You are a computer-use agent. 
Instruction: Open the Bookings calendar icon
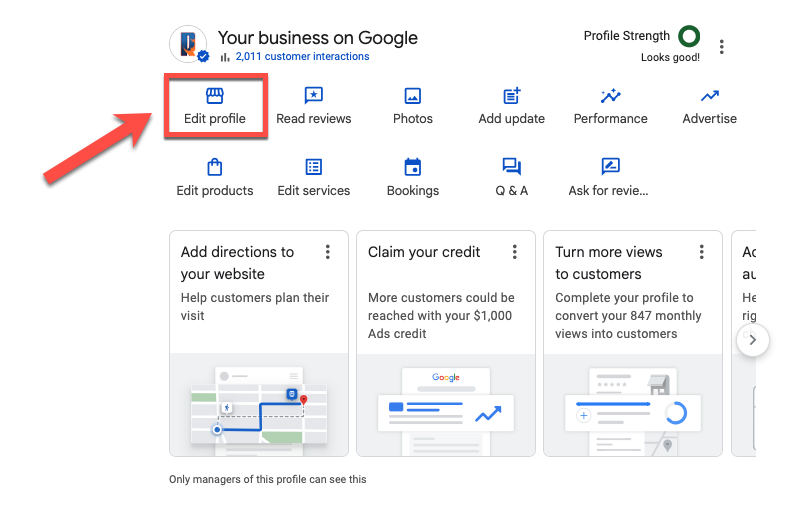point(413,167)
